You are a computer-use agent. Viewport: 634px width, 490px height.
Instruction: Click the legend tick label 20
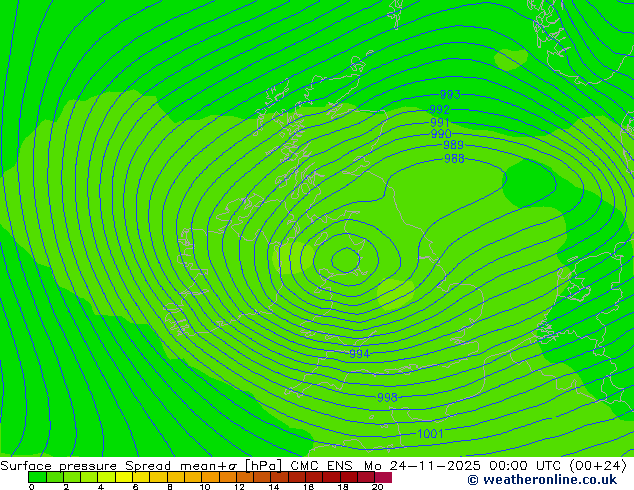tap(378, 487)
